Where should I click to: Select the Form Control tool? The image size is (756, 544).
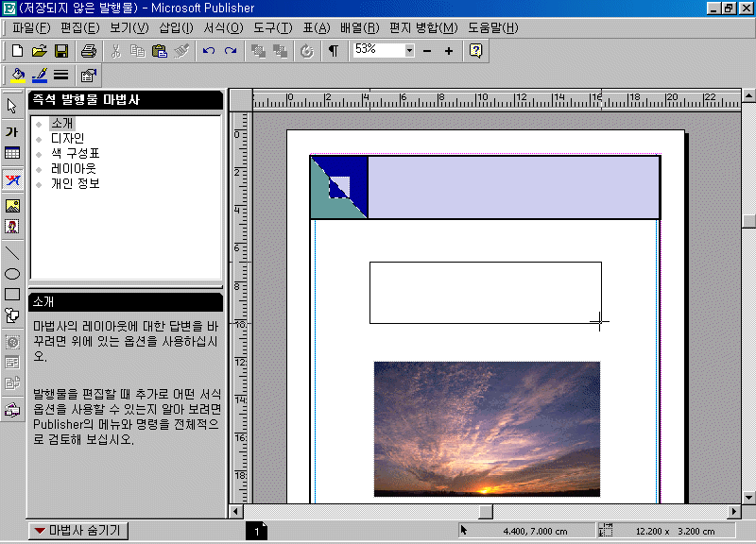click(x=12, y=363)
